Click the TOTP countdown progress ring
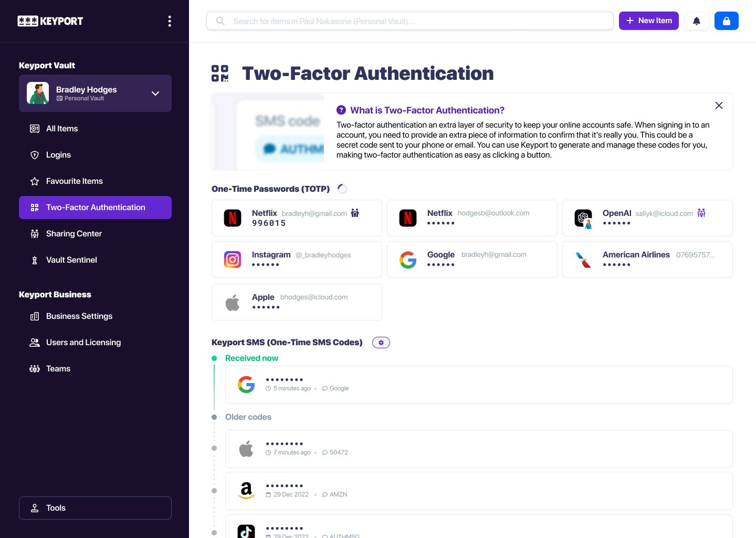The width and height of the screenshot is (756, 538). [x=342, y=189]
